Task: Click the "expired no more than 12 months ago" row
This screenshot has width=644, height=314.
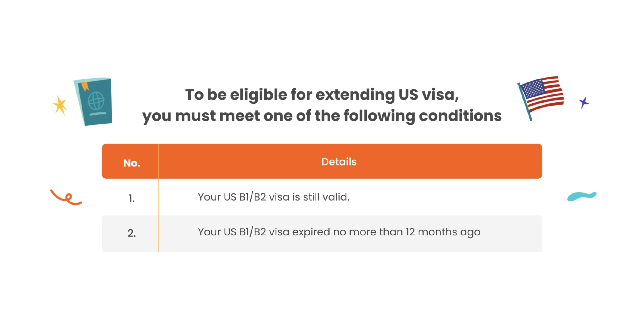Action: (x=339, y=232)
